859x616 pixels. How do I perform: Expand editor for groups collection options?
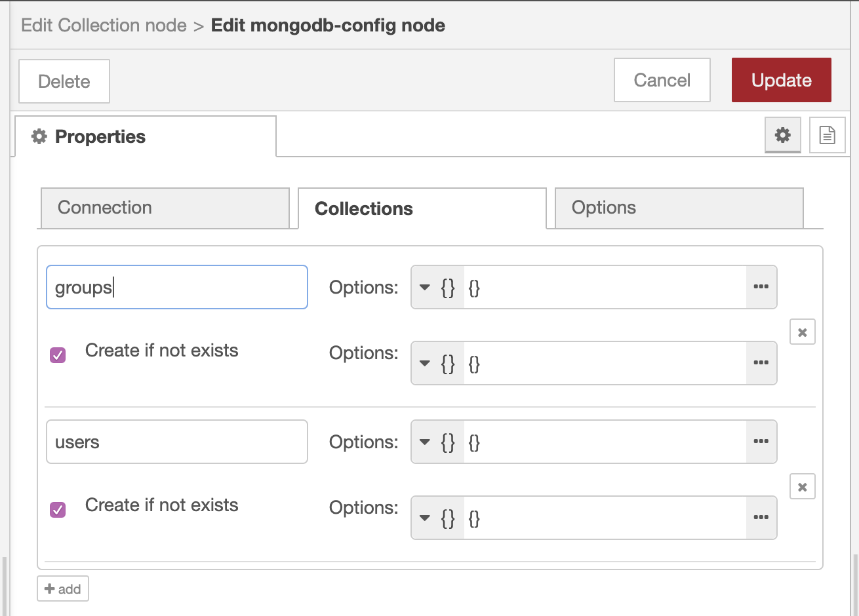(761, 287)
